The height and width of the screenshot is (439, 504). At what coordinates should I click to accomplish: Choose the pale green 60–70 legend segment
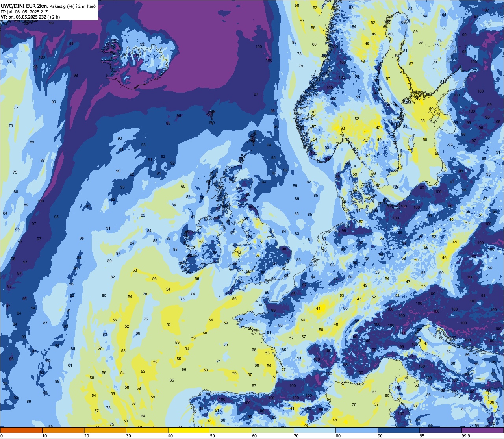pos(273,430)
